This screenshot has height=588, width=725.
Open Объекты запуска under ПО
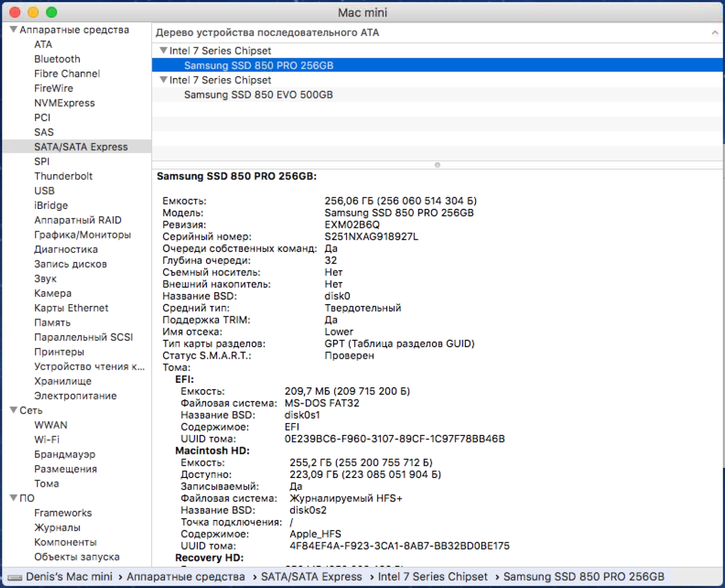77,557
